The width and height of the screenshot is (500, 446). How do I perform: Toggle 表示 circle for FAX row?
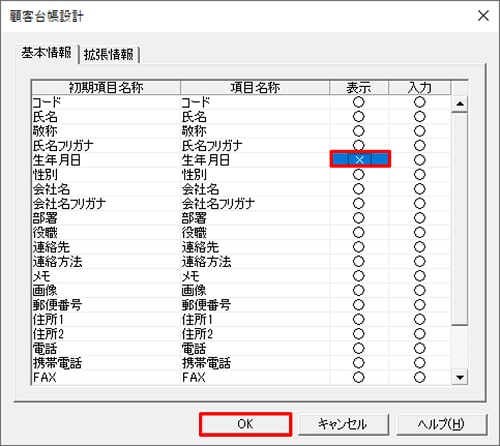coord(359,377)
